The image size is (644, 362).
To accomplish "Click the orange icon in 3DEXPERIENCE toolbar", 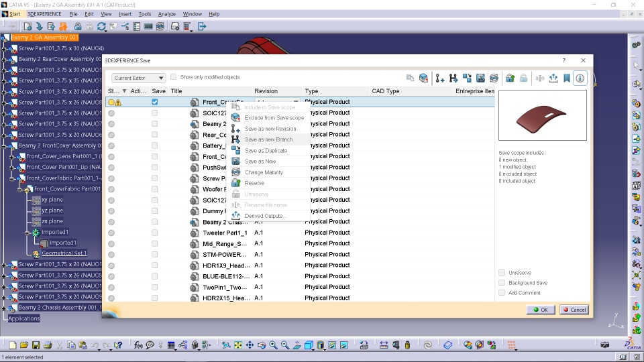I will (x=63, y=27).
